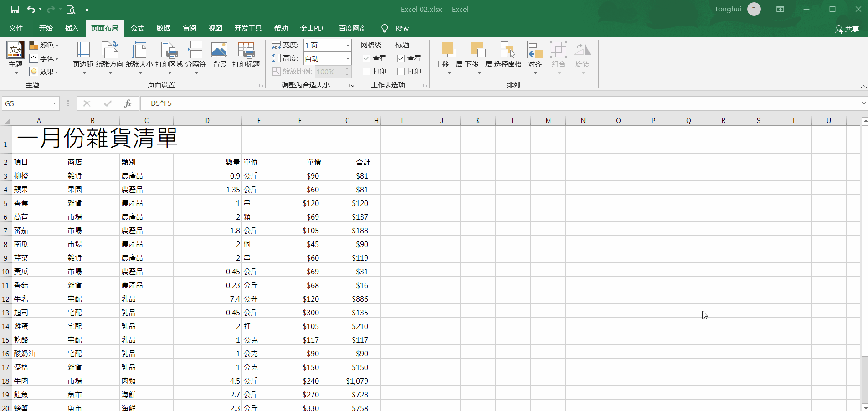868x411 pixels.
Task: Open the Align (对齐) icon
Action: pos(535,50)
